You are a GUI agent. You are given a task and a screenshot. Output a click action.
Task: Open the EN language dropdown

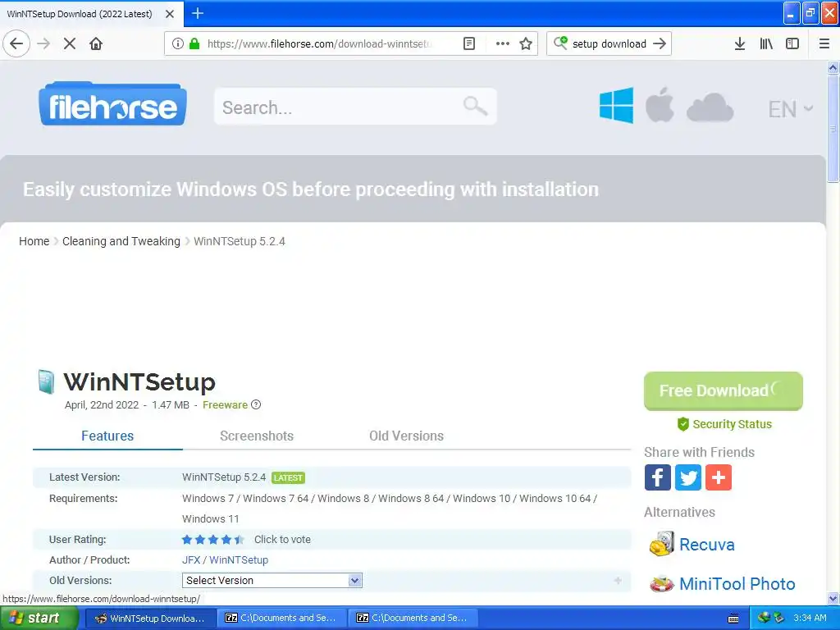(x=791, y=109)
